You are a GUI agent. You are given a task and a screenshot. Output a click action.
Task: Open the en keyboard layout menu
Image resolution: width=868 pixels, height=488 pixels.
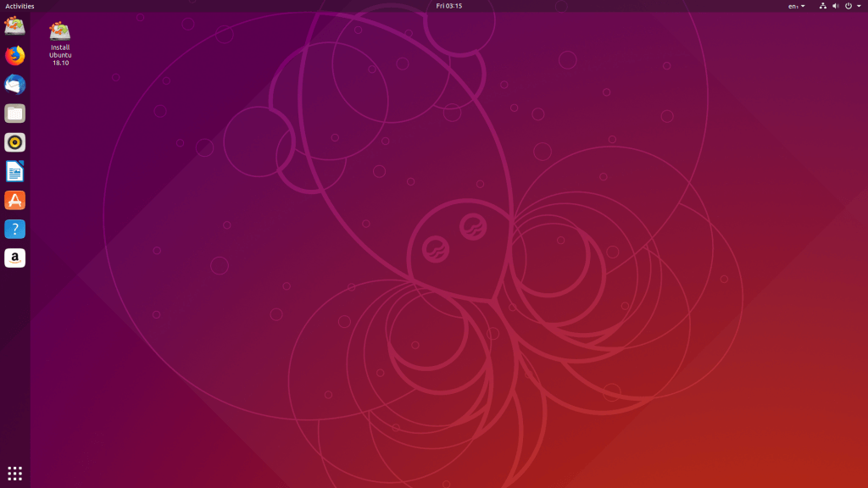[x=797, y=6]
